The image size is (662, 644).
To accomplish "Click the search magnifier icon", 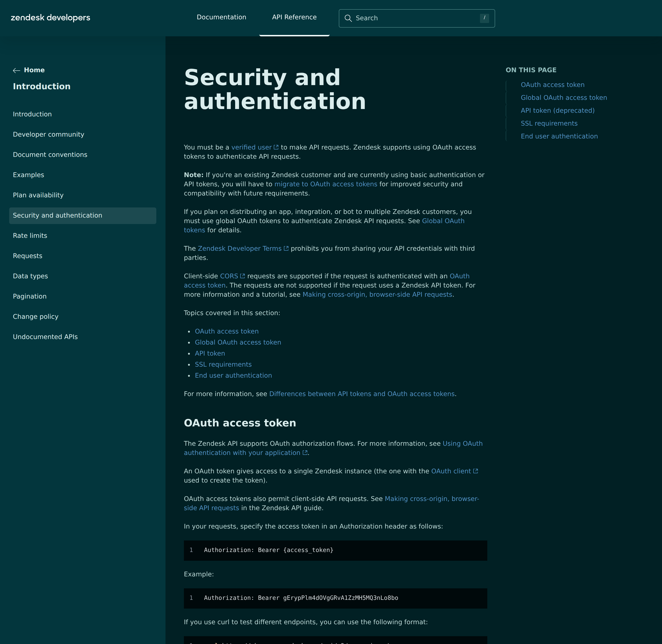I will pos(348,18).
